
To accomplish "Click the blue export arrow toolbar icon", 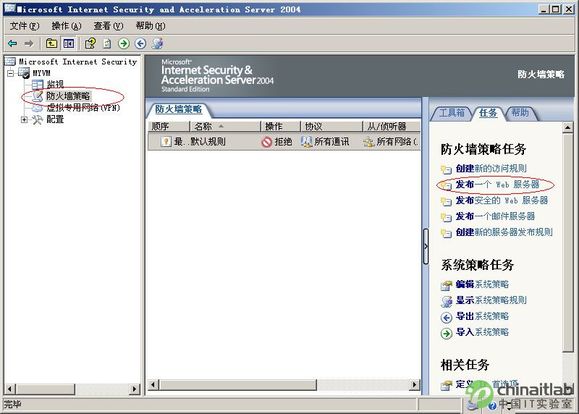I will pos(140,44).
